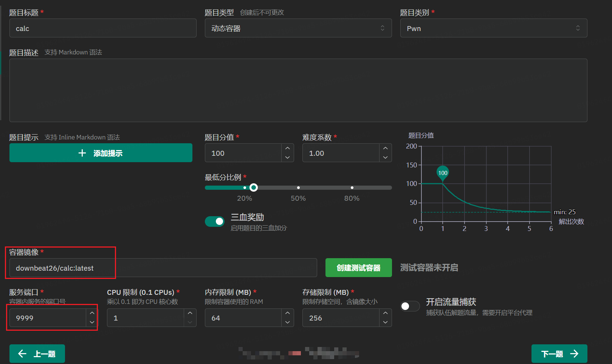Go to next challenge with 下一题
Viewport: 612px width, 364px height.
pos(559,354)
